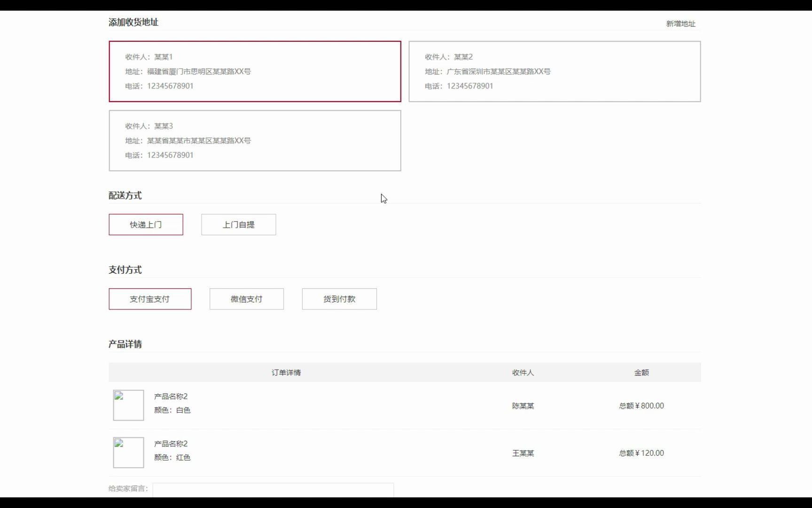Click the white product thumbnail image
The width and height of the screenshot is (812, 508).
[128, 405]
